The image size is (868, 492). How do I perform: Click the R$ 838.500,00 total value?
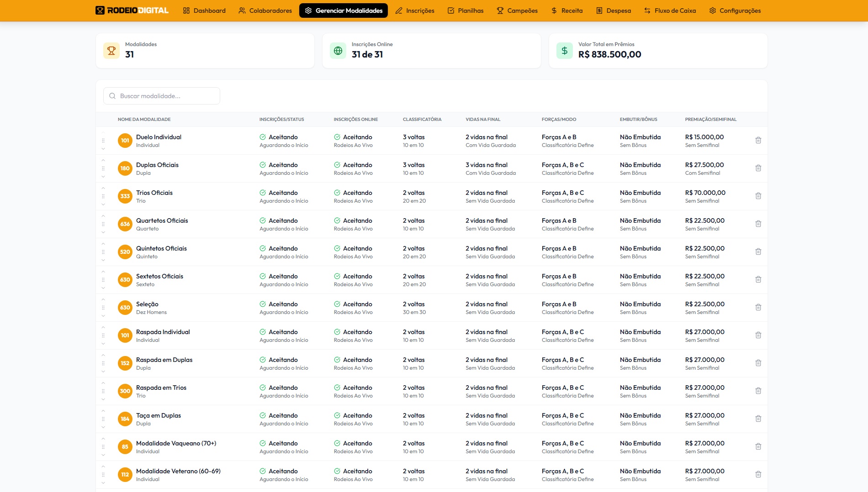(x=610, y=54)
